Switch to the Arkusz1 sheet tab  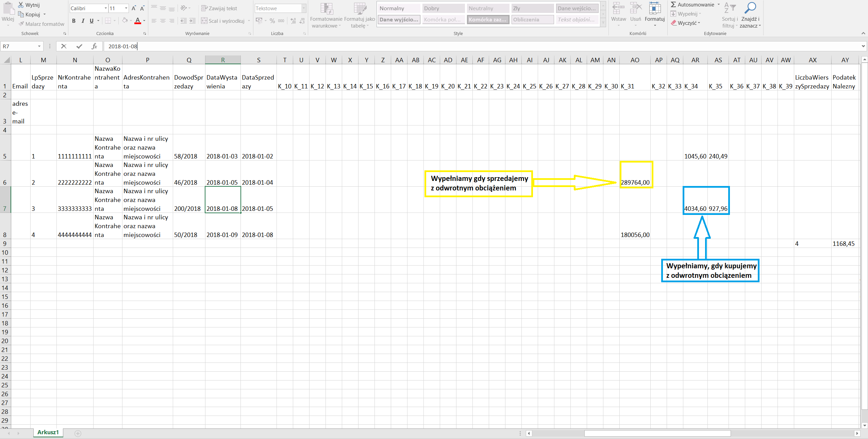(48, 432)
